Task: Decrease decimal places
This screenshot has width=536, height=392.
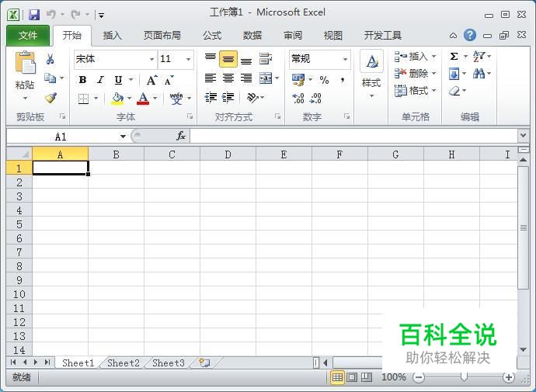Action: click(x=315, y=99)
